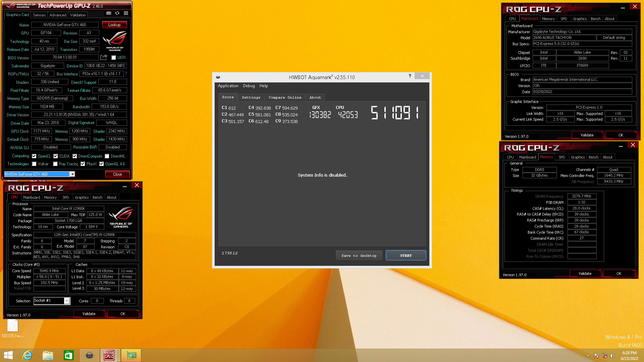Screen dimensions: 644x362
Task: Click Aquamark title bar app icon
Action: tap(218, 77)
